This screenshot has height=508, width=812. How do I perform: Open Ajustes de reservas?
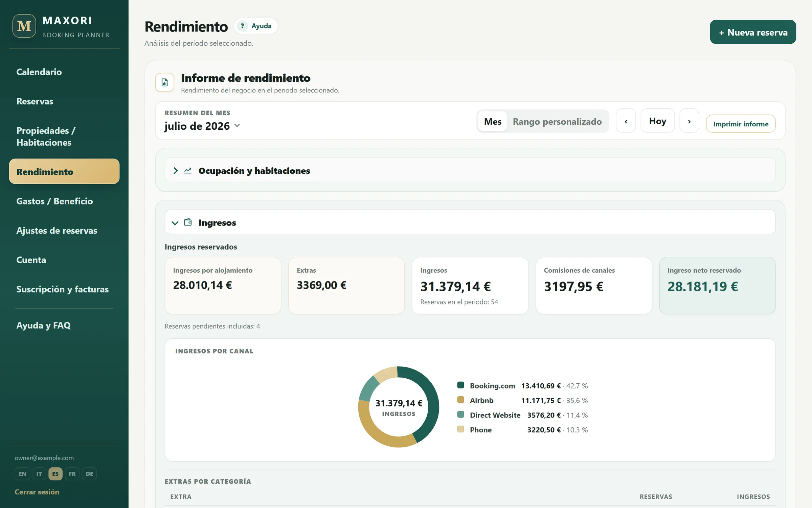64,231
